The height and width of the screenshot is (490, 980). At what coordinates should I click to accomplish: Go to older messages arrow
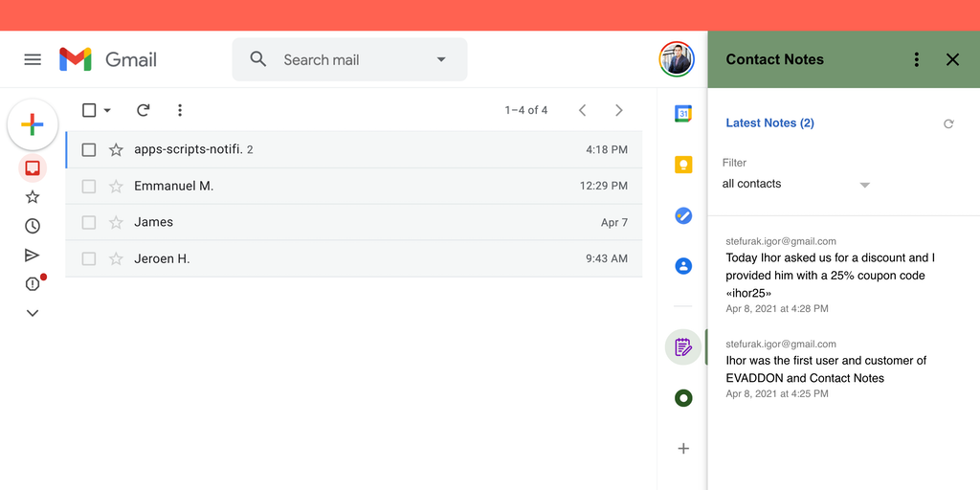click(619, 111)
